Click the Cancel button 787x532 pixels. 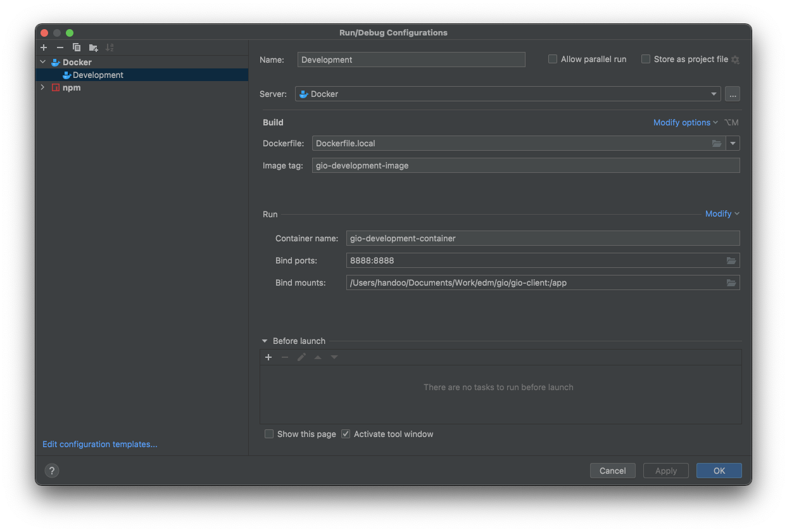pos(613,471)
